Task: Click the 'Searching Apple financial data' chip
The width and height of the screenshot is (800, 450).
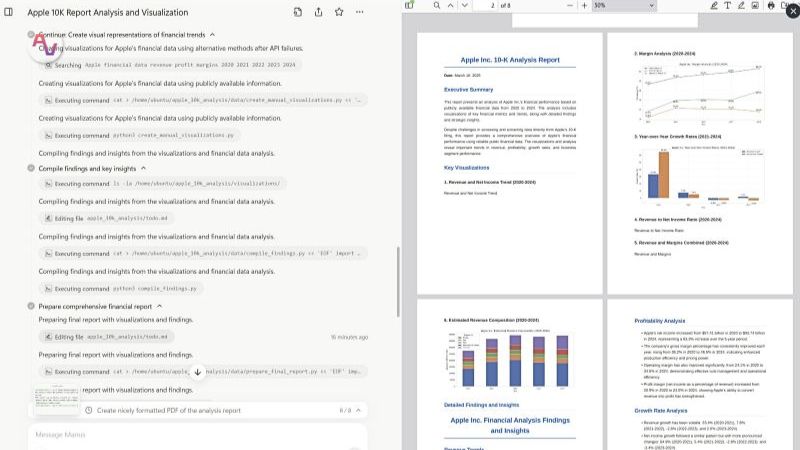Action: point(170,65)
